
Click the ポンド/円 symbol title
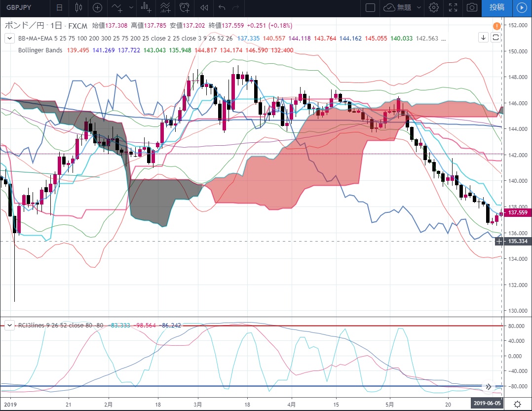[x=24, y=26]
